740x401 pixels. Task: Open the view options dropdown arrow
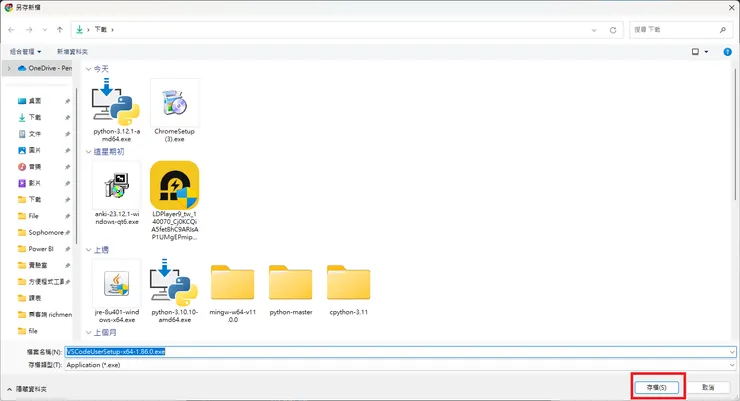(706, 52)
